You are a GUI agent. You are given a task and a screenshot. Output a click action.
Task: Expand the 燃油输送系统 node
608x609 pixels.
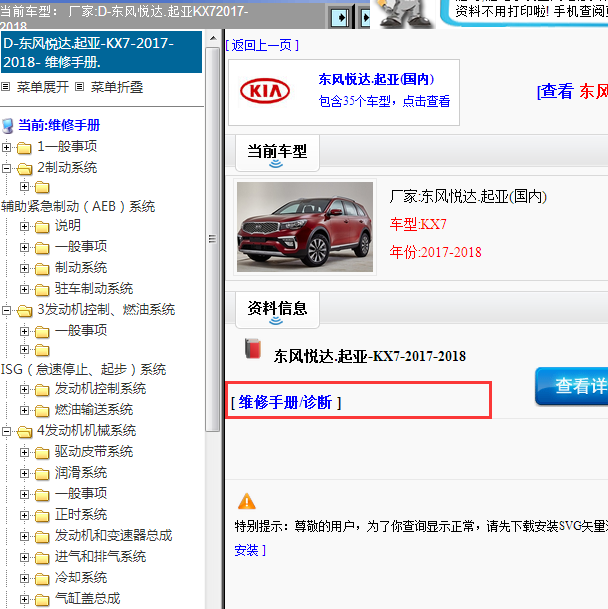click(24, 410)
